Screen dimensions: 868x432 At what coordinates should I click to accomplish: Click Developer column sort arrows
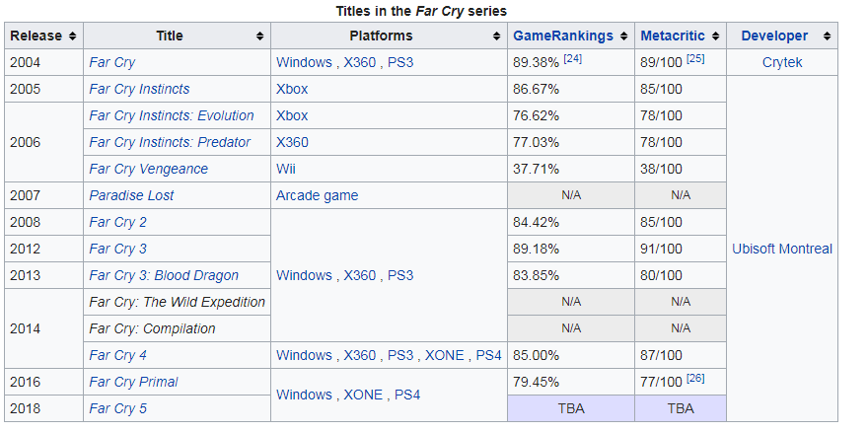826,36
